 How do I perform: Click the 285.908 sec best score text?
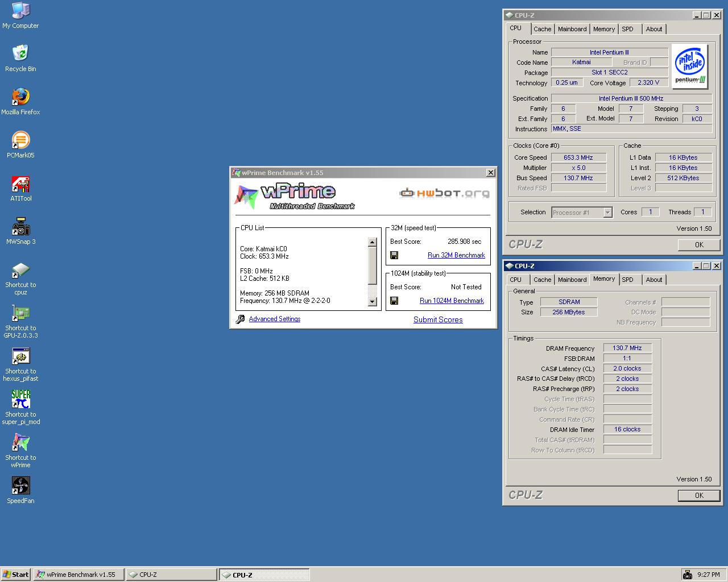(x=464, y=242)
